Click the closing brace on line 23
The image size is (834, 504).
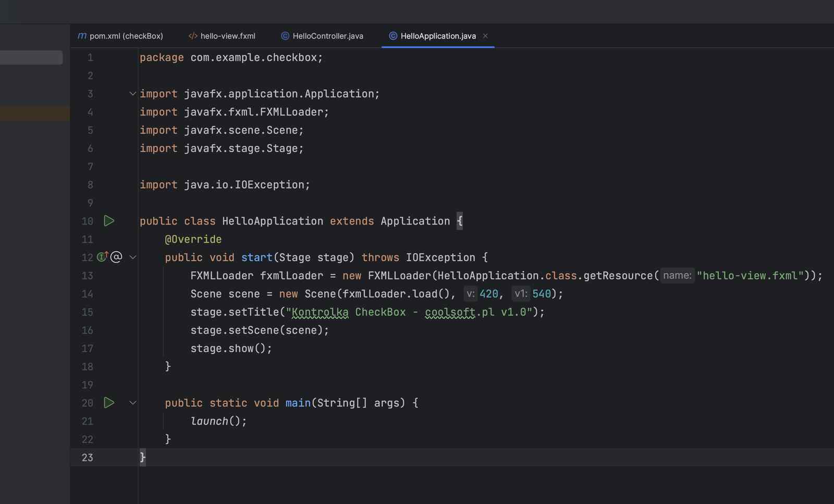tap(143, 458)
